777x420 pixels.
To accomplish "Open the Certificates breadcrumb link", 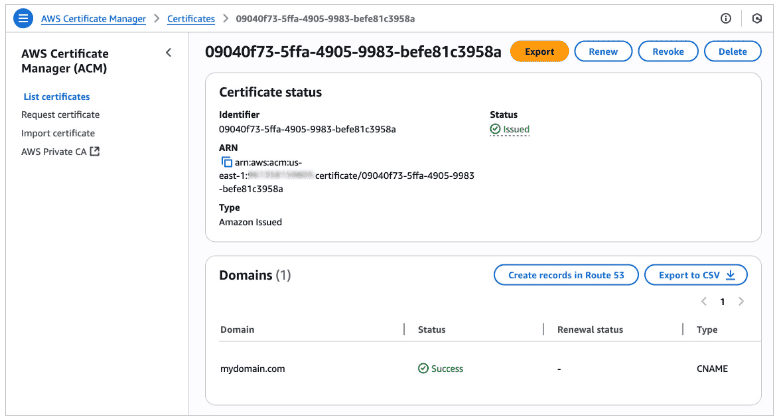I will [x=191, y=19].
